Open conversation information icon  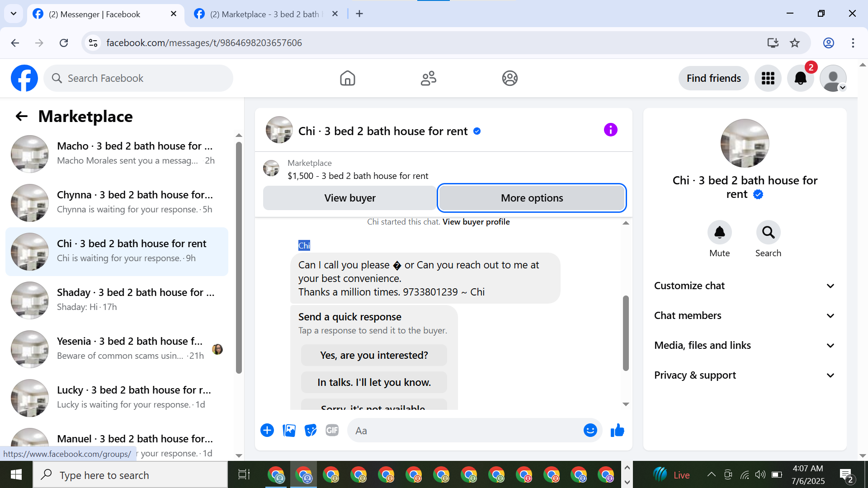tap(610, 130)
